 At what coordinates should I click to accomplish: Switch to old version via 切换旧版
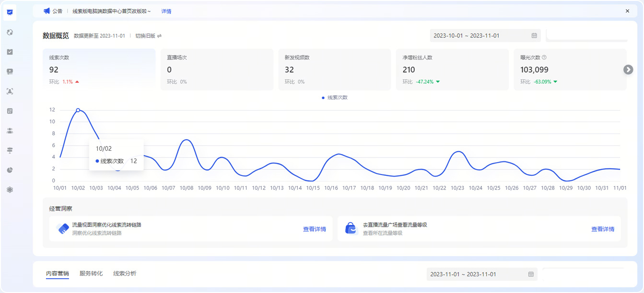click(x=148, y=36)
